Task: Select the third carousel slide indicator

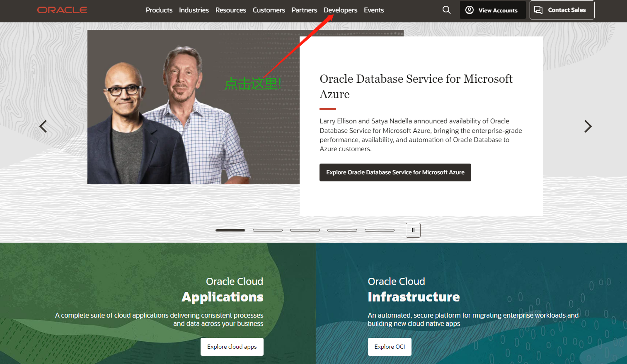Action: coord(305,230)
